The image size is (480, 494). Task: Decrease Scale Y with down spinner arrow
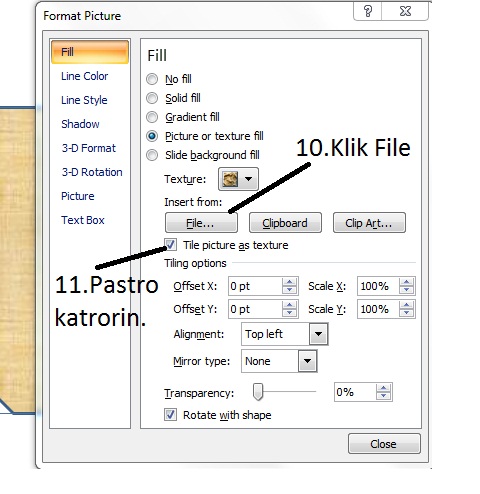click(406, 313)
